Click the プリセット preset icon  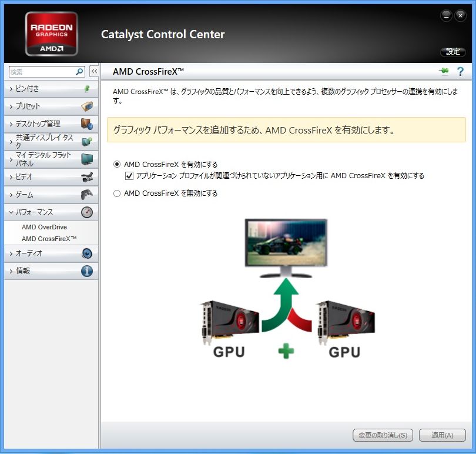click(87, 106)
